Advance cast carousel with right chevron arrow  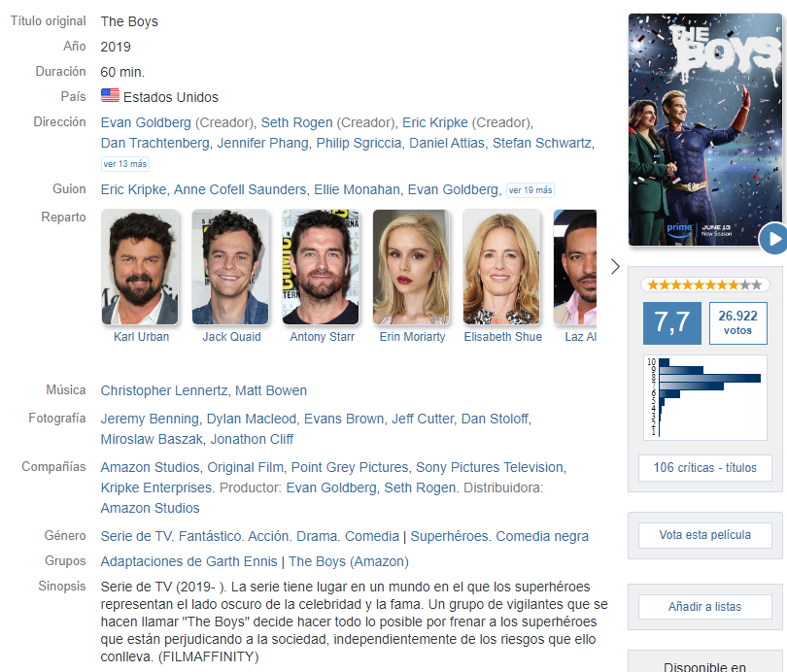pos(615,267)
